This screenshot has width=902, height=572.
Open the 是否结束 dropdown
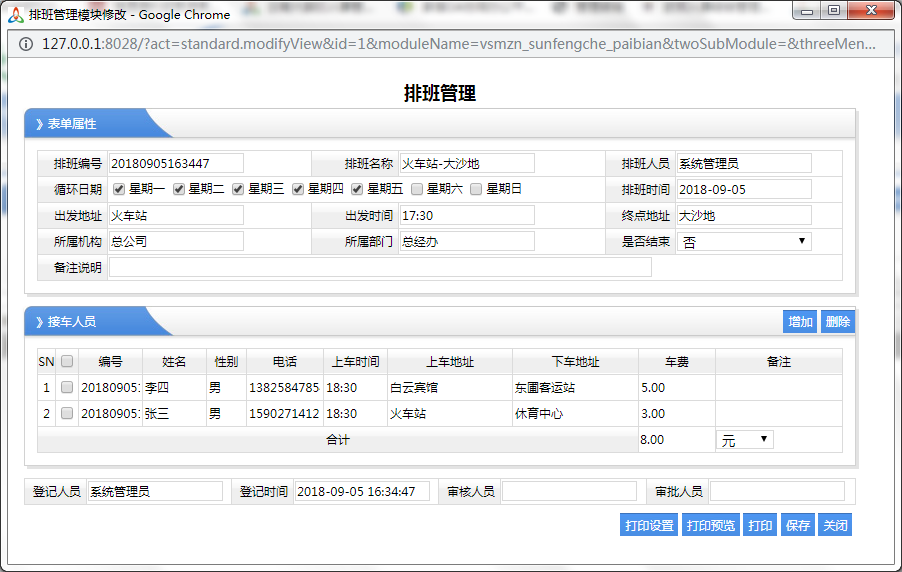(744, 242)
